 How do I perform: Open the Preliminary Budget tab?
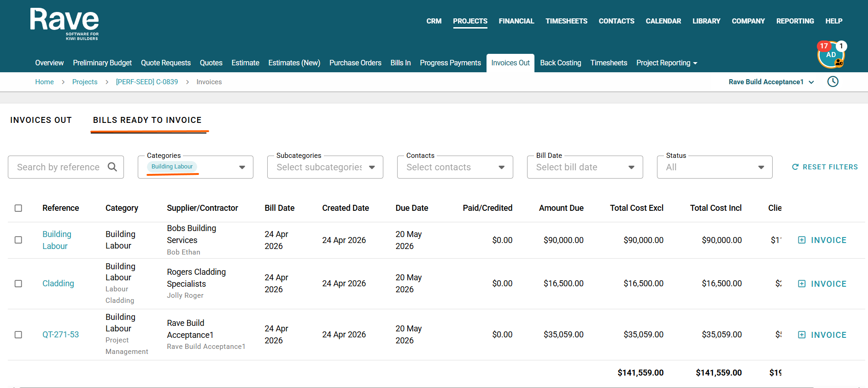(102, 63)
